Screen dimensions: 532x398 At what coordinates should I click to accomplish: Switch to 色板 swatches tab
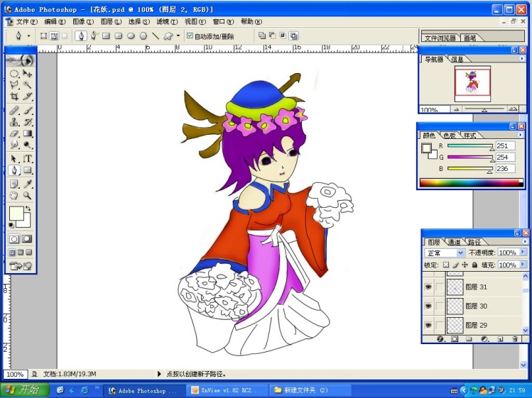449,136
